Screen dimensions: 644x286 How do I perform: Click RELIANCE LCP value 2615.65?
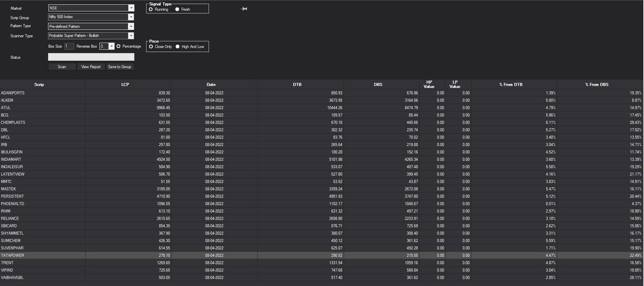pos(163,218)
